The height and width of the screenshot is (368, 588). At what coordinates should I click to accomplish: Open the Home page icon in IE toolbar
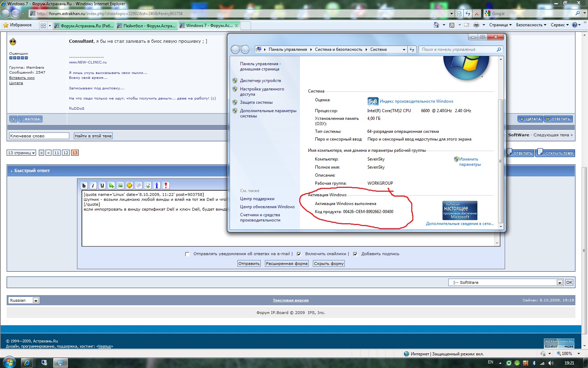tap(436, 25)
